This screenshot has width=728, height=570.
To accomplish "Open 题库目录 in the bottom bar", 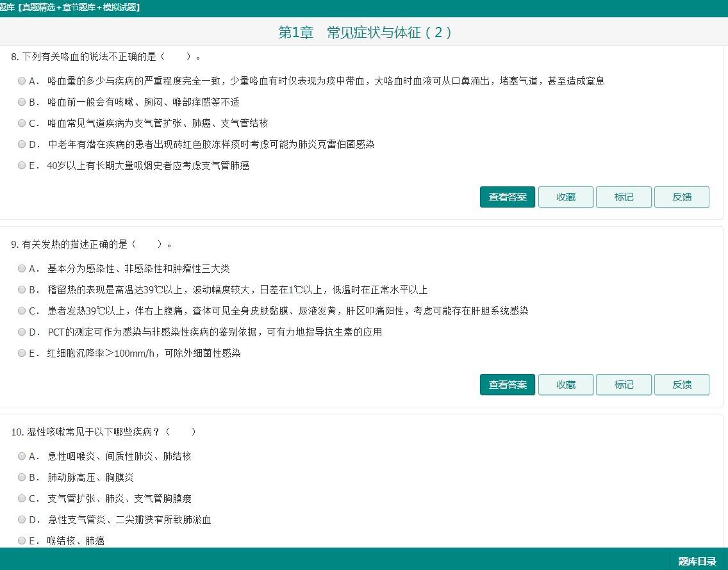I will pos(697,562).
